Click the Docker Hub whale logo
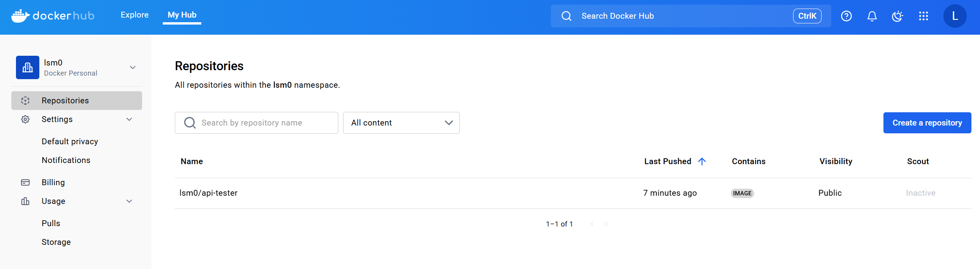Viewport: 980px width, 269px height. (x=53, y=16)
